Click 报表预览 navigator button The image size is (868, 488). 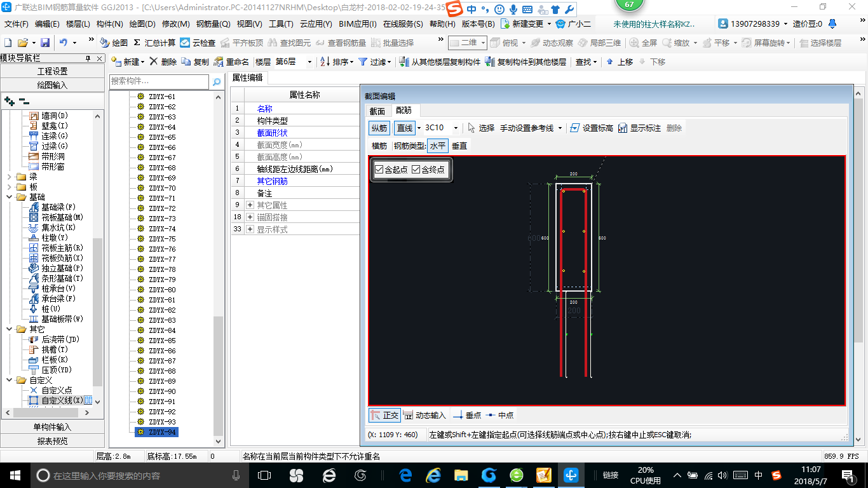(x=52, y=441)
